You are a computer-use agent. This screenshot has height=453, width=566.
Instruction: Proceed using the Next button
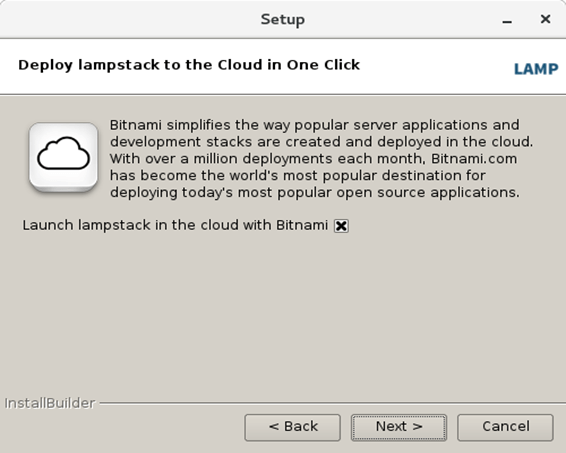(x=399, y=427)
